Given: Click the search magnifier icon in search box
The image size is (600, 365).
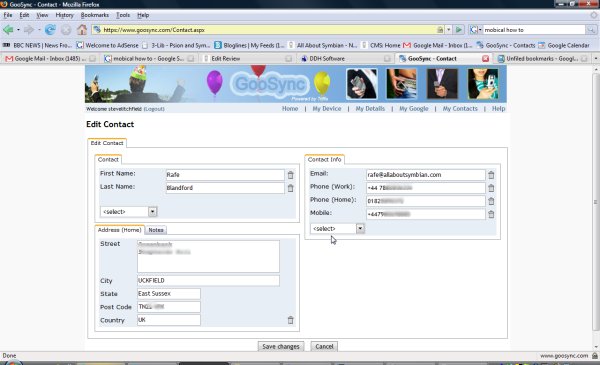Looking at the screenshot, I should click(x=591, y=29).
